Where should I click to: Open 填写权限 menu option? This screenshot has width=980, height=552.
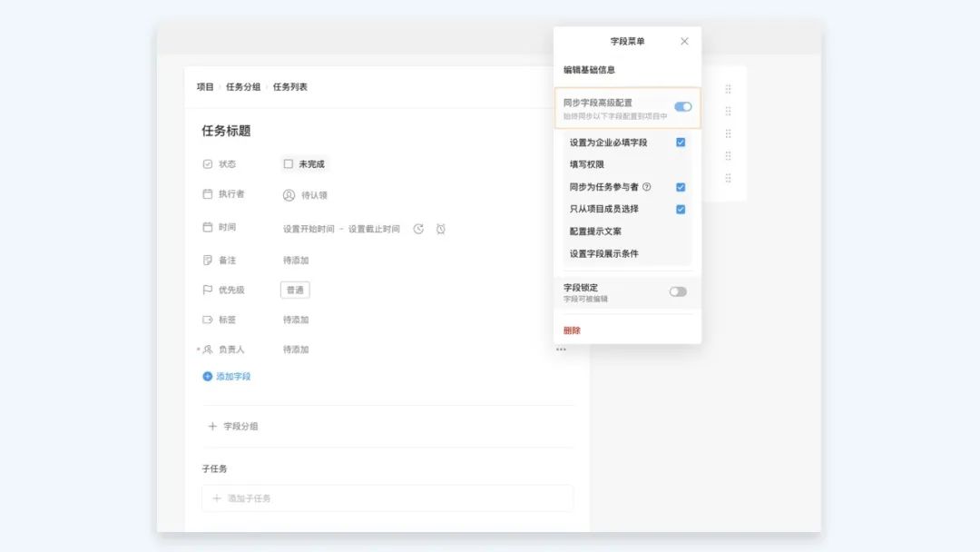(x=587, y=164)
